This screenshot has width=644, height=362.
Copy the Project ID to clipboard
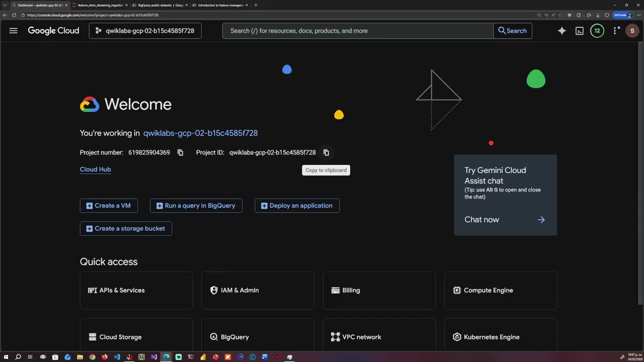(326, 152)
